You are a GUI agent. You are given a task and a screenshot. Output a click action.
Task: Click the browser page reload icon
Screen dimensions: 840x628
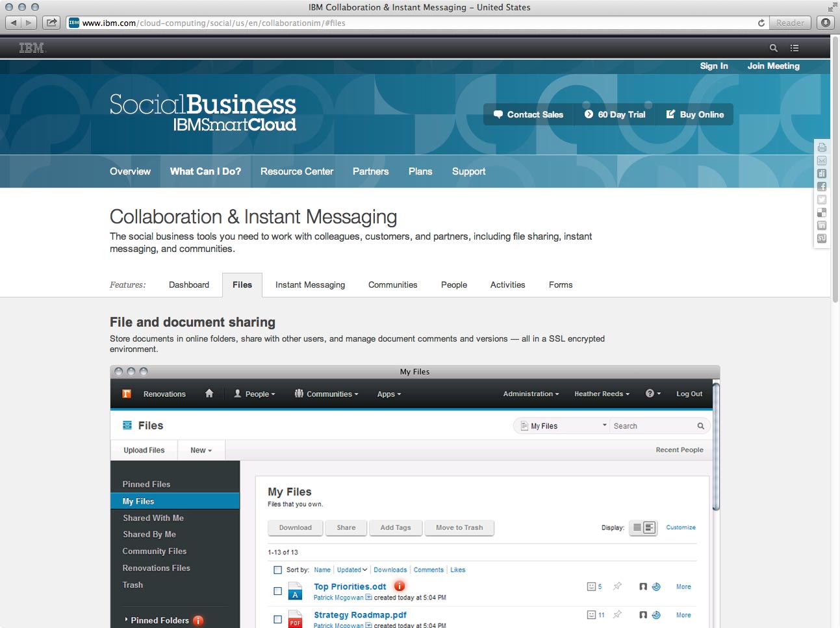pyautogui.click(x=761, y=23)
